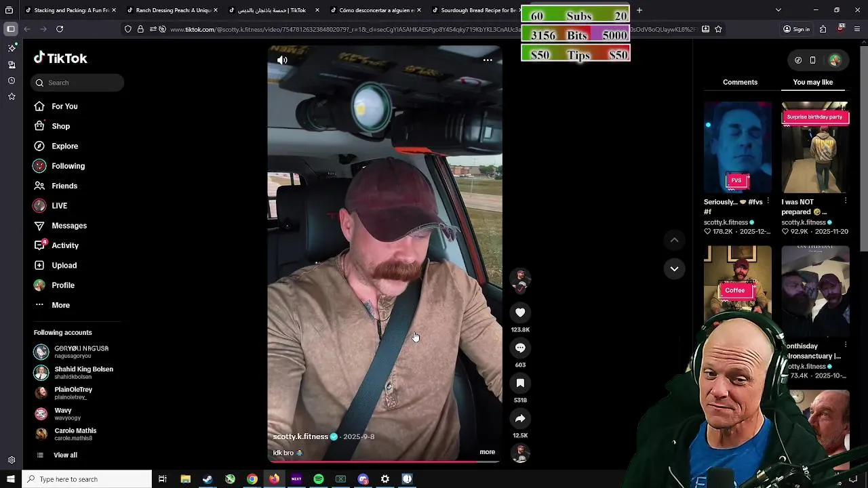Bookmark this page with the star

[x=718, y=29]
